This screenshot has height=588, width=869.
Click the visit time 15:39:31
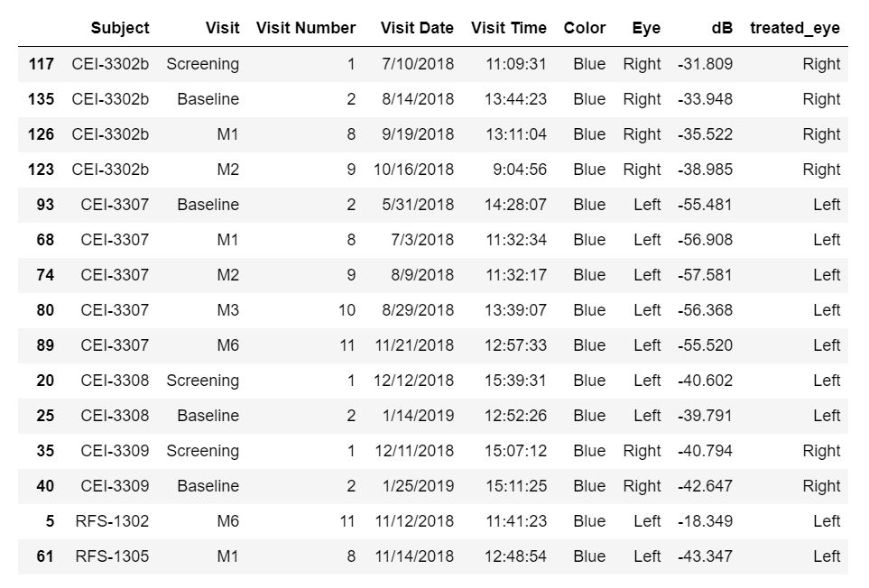point(515,381)
